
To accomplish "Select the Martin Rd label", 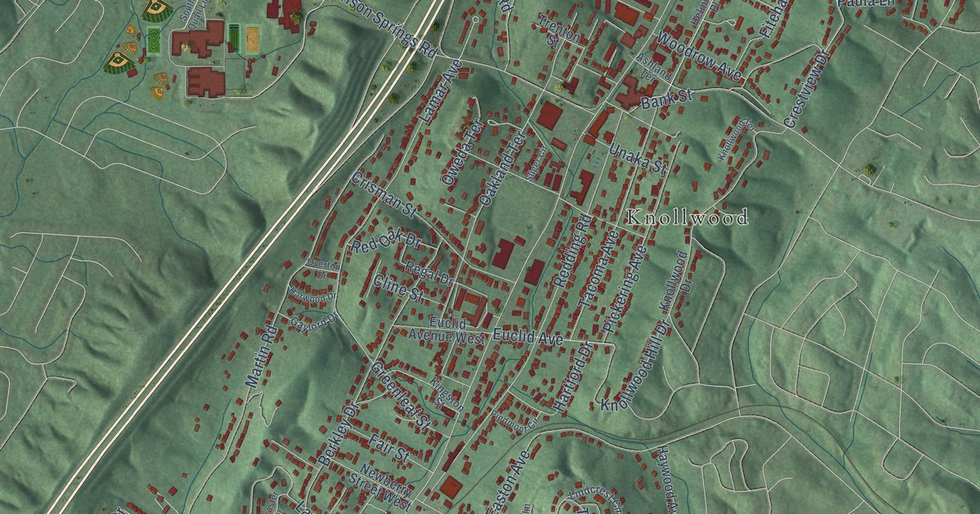I will point(261,357).
